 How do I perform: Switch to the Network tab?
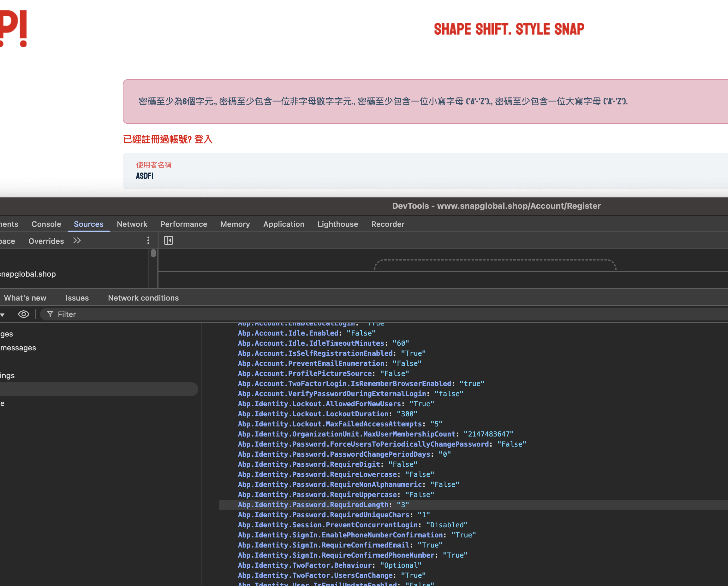132,224
